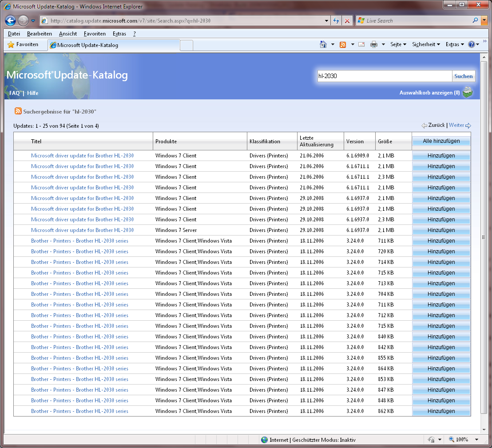Open the Seite toolbar menu

pyautogui.click(x=398, y=44)
